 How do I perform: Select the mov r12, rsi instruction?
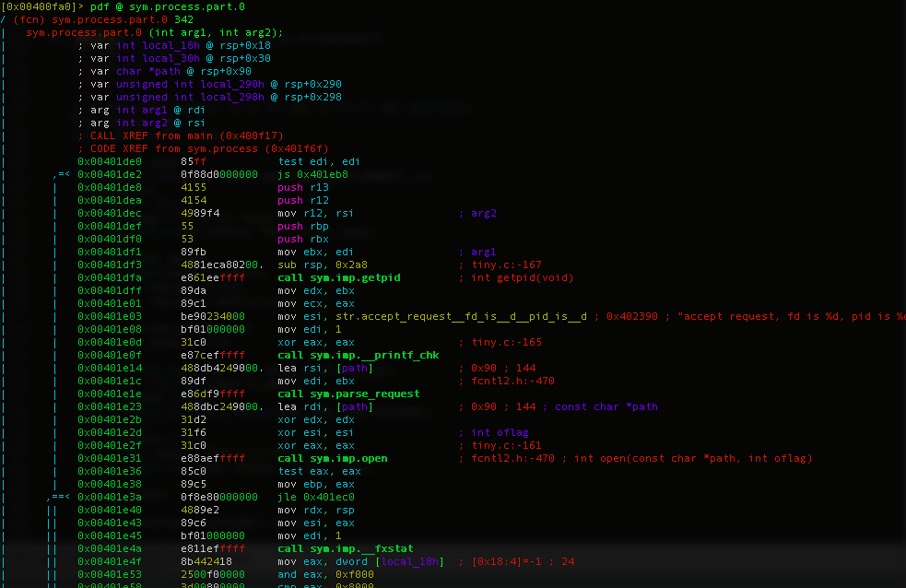click(312, 213)
